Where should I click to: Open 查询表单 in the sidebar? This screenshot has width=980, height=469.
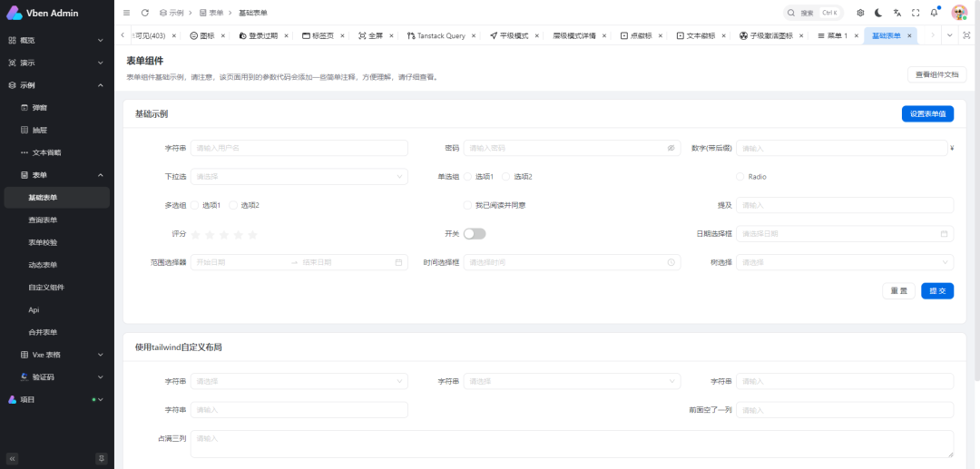coord(43,220)
